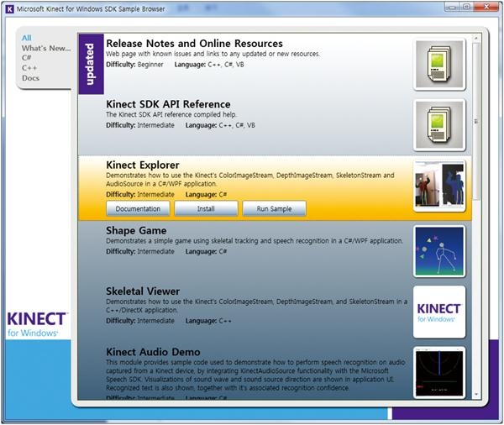Select the Kinect Explorer sample thumbnail
The height and width of the screenshot is (425, 504).
tap(438, 186)
